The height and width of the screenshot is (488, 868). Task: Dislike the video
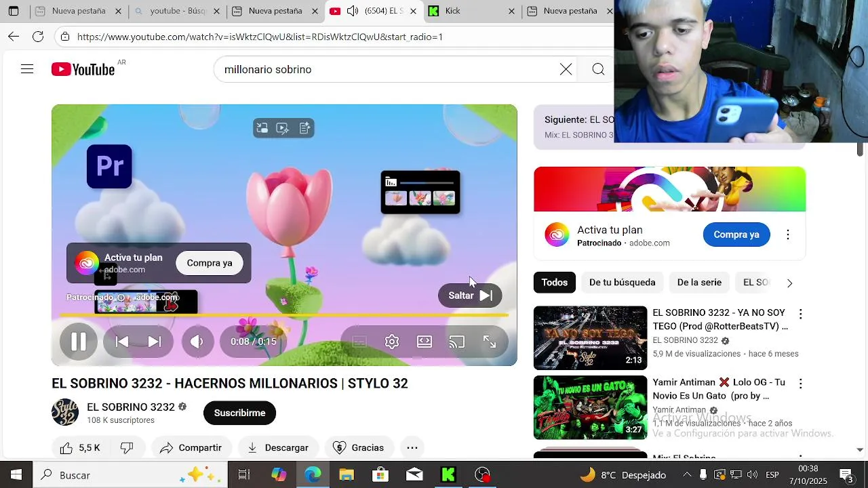click(x=127, y=447)
